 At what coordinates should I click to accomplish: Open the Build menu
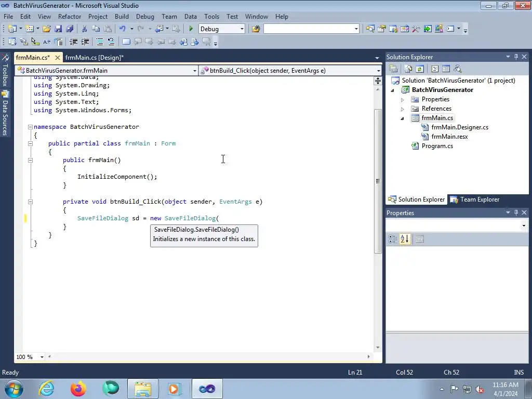click(x=122, y=16)
